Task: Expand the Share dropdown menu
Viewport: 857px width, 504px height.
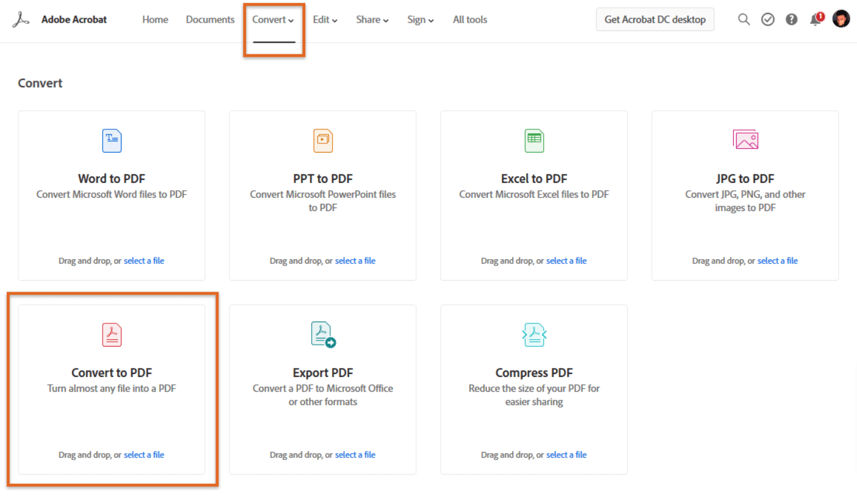Action: (x=372, y=20)
